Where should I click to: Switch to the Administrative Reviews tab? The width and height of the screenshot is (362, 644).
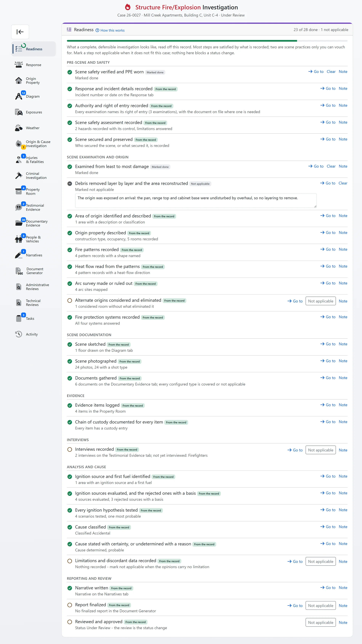coord(34,287)
